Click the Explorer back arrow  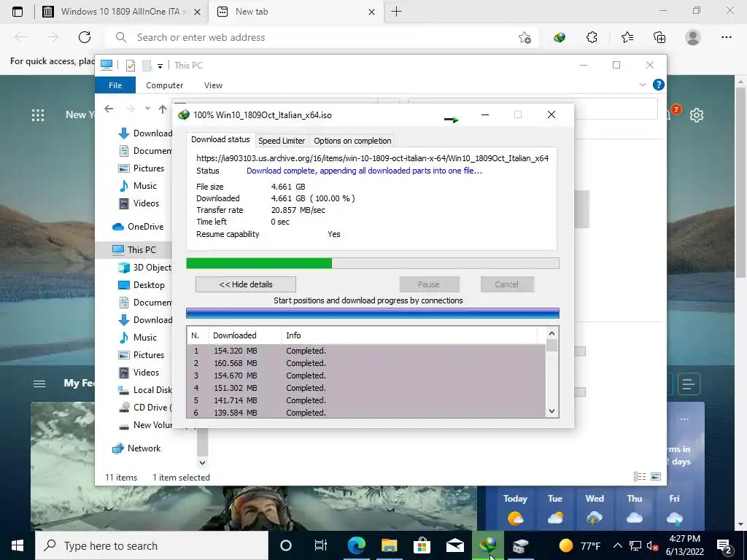(x=109, y=109)
